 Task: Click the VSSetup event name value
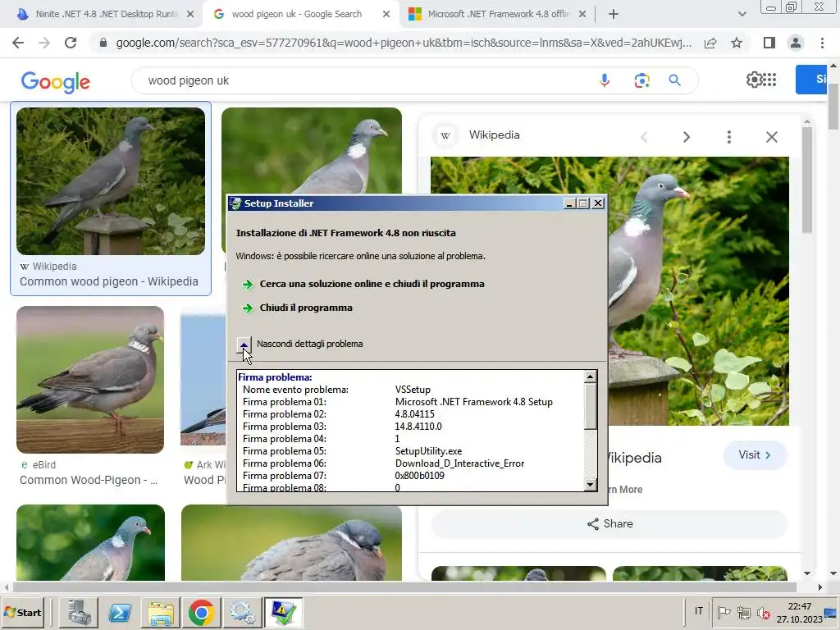point(413,390)
